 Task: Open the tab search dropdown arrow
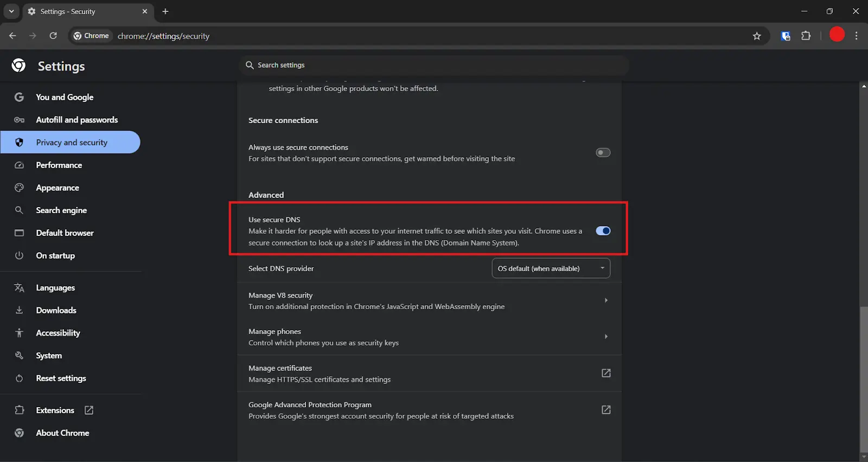pos(11,11)
